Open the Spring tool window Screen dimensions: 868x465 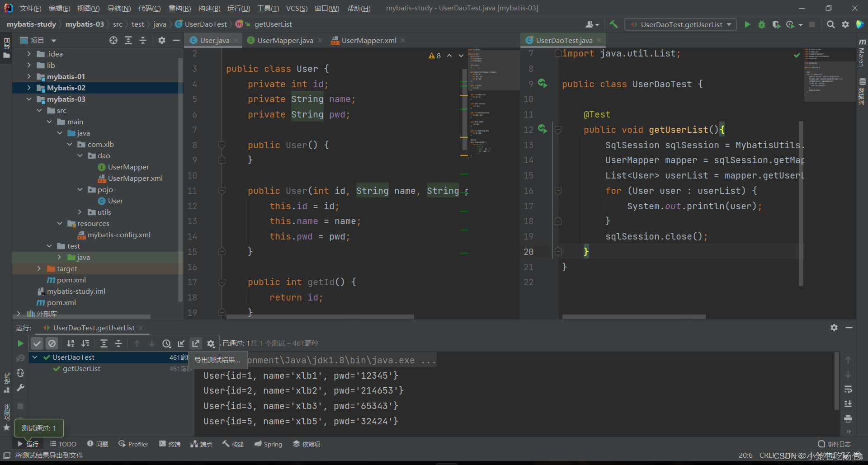pos(268,444)
